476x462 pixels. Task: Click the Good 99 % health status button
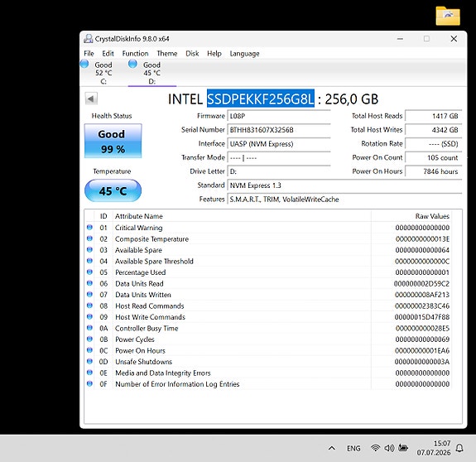(113, 141)
